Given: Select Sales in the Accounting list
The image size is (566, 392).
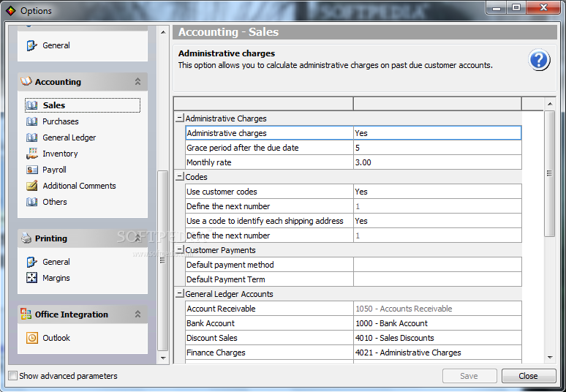Looking at the screenshot, I should click(83, 105).
